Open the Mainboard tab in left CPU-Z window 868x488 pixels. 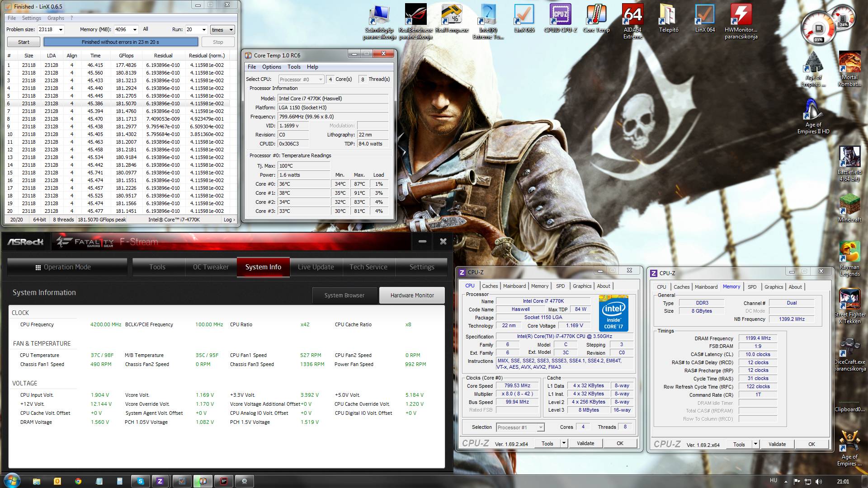coord(514,286)
